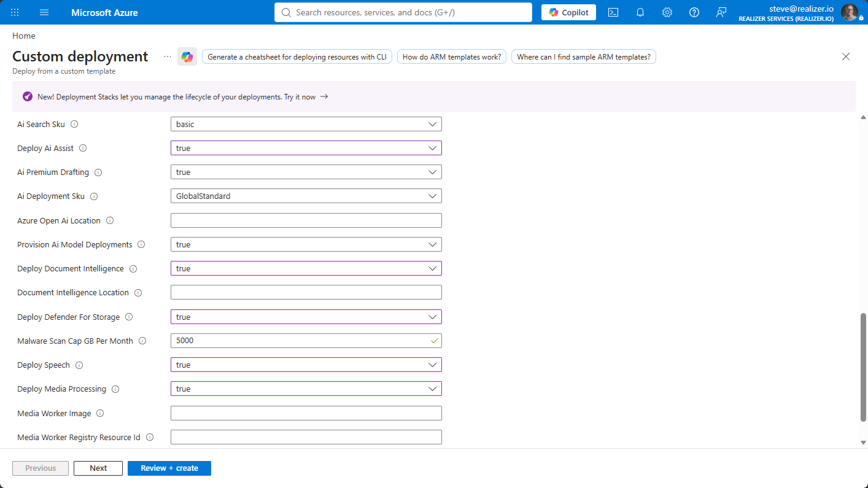Click info icon next to Media Worker Image
The height and width of the screenshot is (488, 868).
(x=100, y=413)
